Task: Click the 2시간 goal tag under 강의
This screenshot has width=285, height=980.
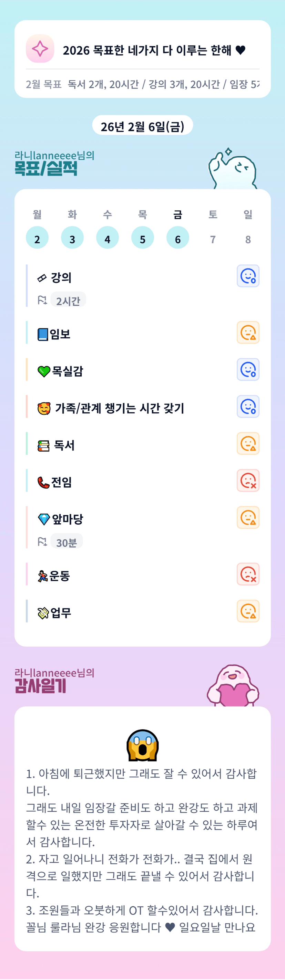Action: [68, 301]
